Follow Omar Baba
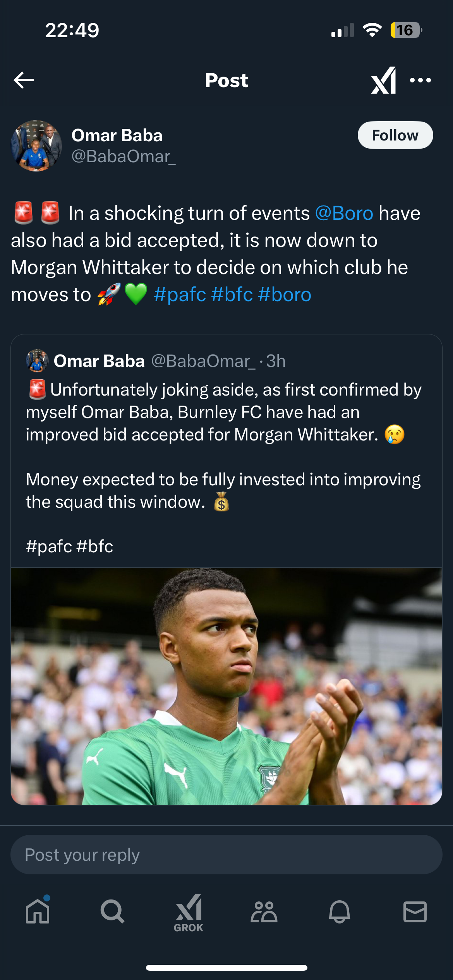453x980 pixels. pyautogui.click(x=395, y=135)
